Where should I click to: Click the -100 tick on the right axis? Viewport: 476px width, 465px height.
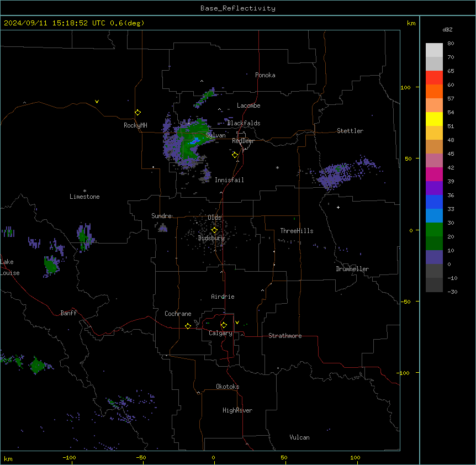pos(404,373)
